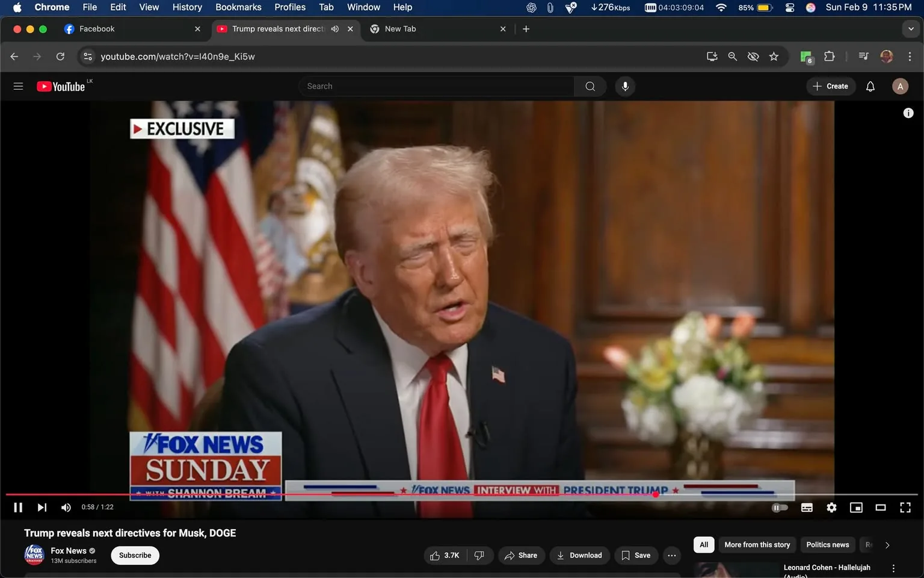Search by voice using the microphone icon
The image size is (924, 578).
(625, 86)
